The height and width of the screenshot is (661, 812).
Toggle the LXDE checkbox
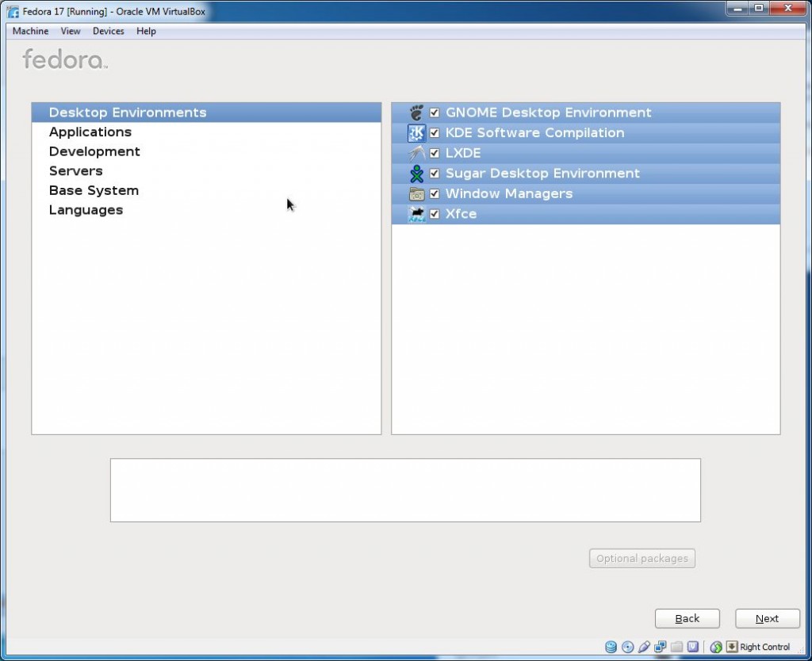coord(435,153)
